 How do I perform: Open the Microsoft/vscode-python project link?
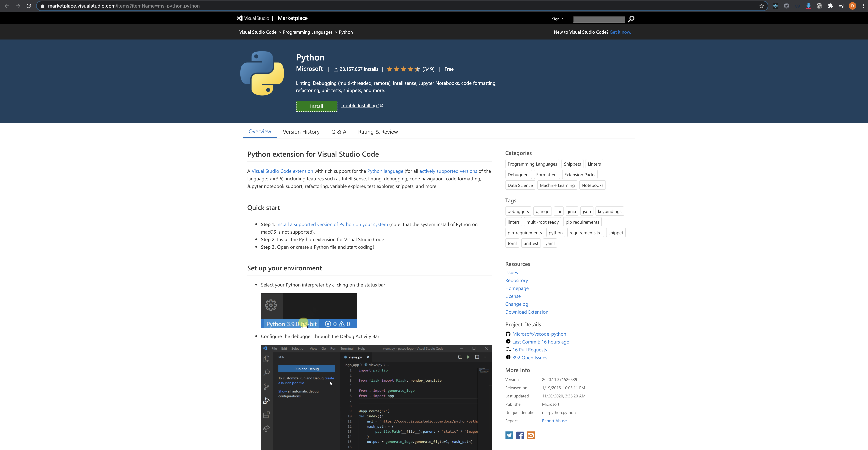(x=539, y=334)
